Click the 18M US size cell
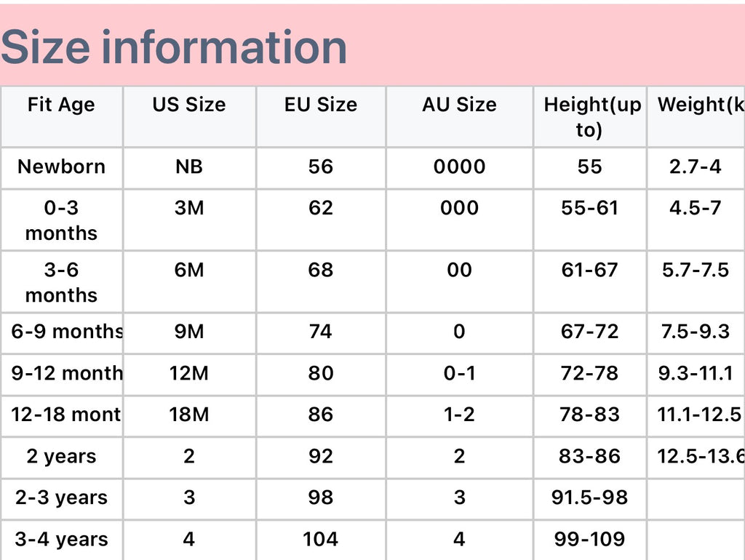745x560 pixels. tap(189, 414)
